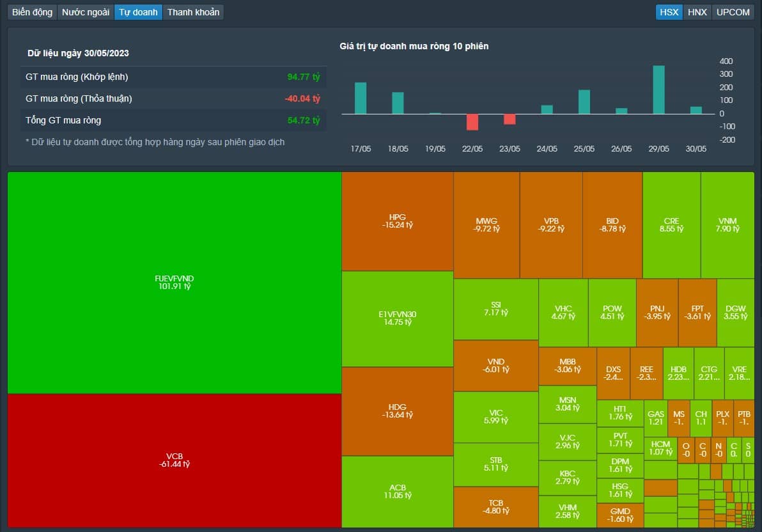Go to the Thanh khoản tab
The image size is (762, 532).
pyautogui.click(x=194, y=12)
